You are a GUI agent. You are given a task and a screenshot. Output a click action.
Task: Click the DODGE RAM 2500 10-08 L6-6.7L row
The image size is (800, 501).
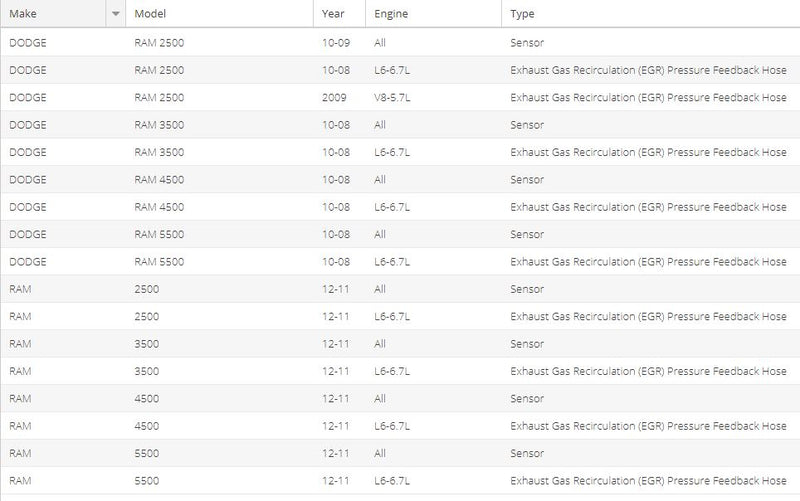click(x=400, y=70)
